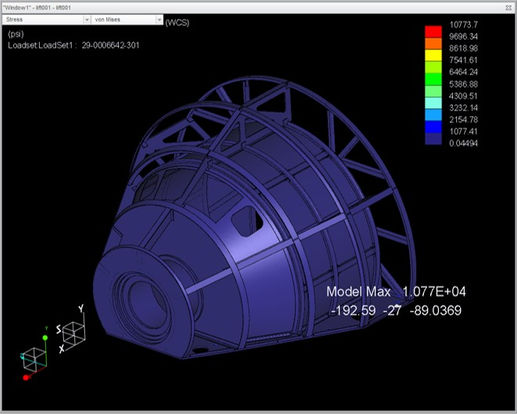The image size is (517, 414).
Task: Click the dark navy bottom legend swatch
Action: point(433,139)
